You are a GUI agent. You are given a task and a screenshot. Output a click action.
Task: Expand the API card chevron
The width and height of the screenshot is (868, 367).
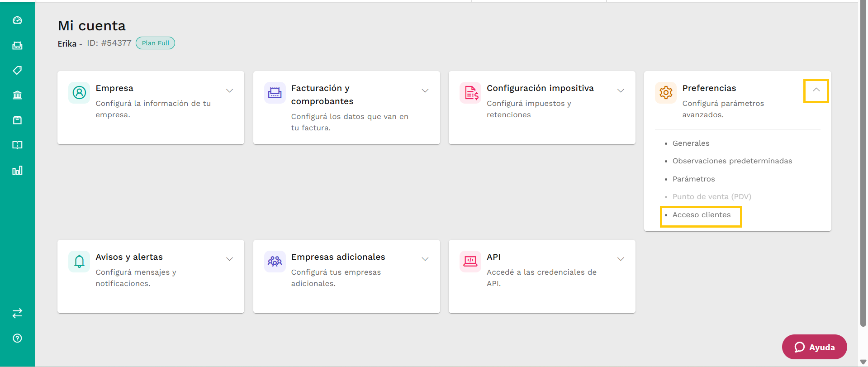[x=621, y=259]
